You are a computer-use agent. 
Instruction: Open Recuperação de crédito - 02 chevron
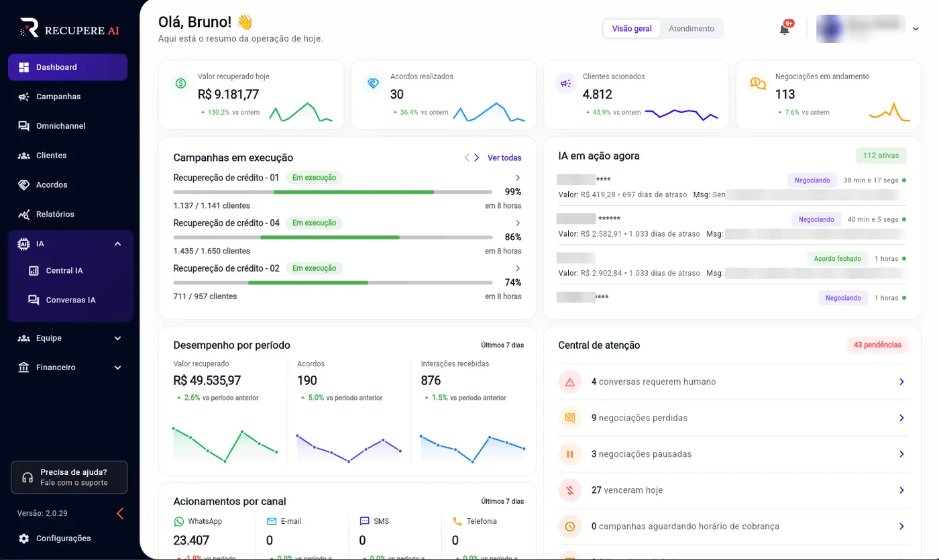click(x=518, y=268)
